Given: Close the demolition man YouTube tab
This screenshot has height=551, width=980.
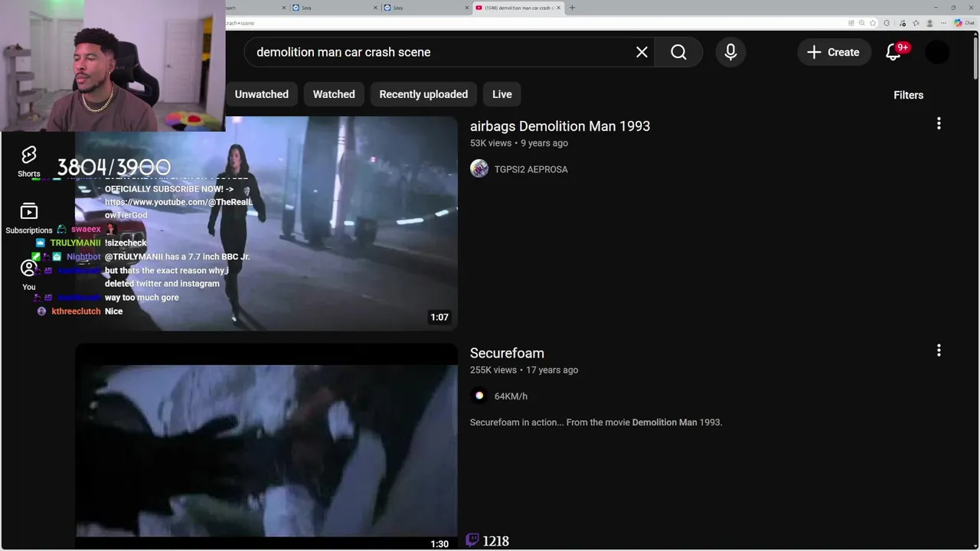Looking at the screenshot, I should [x=558, y=8].
